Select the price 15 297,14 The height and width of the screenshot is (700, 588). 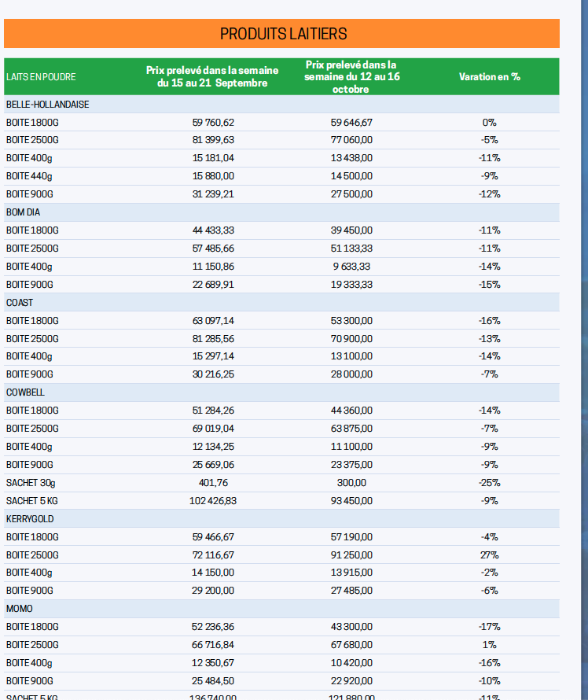213,356
